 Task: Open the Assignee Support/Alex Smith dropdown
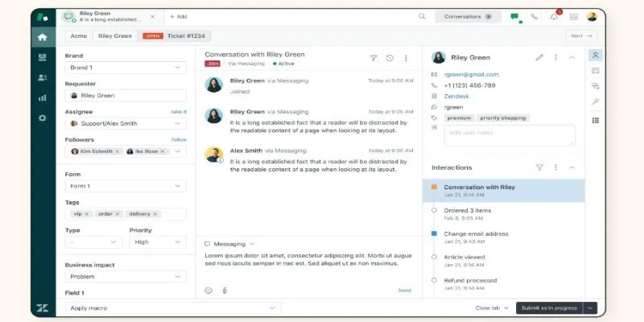point(126,124)
